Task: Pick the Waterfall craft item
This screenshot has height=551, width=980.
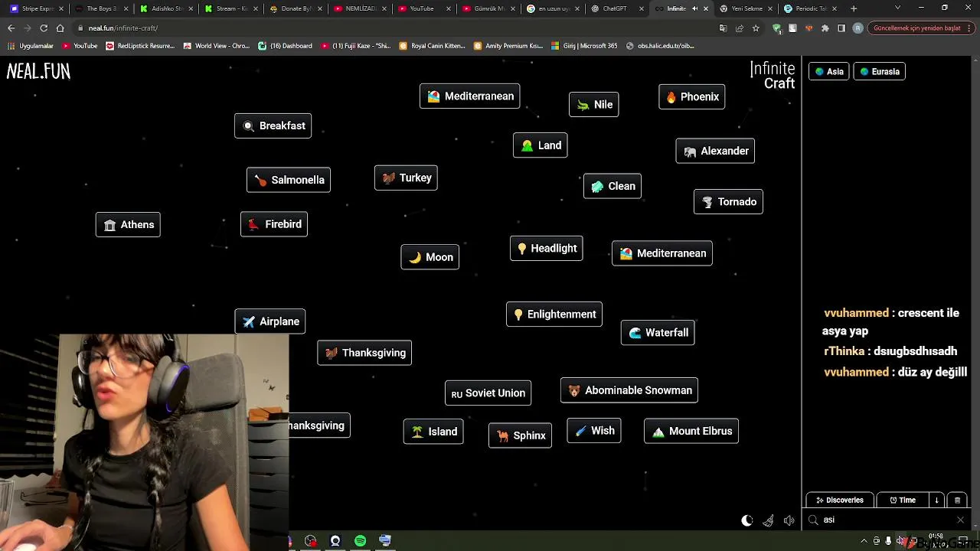Action: click(658, 332)
